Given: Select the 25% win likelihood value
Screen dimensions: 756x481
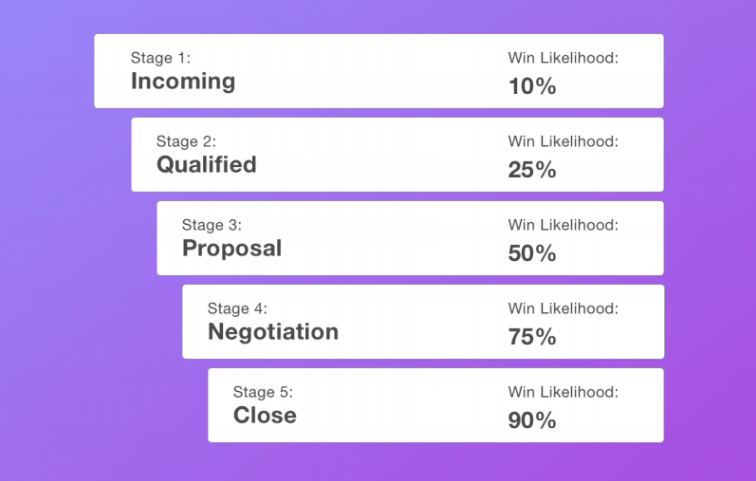Looking at the screenshot, I should pyautogui.click(x=532, y=170).
